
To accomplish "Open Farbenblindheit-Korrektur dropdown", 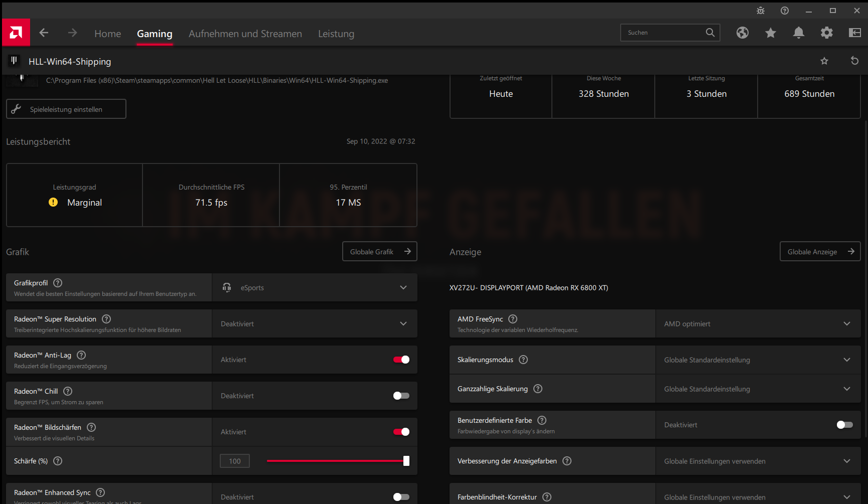I will click(758, 494).
